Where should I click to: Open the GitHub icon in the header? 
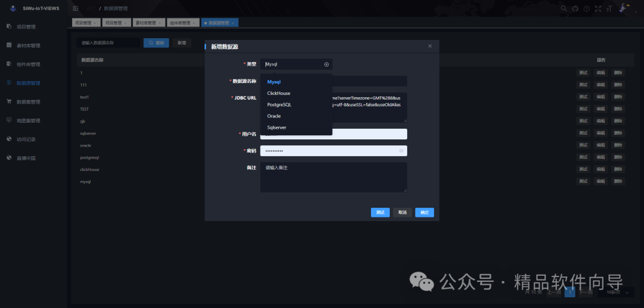point(575,8)
